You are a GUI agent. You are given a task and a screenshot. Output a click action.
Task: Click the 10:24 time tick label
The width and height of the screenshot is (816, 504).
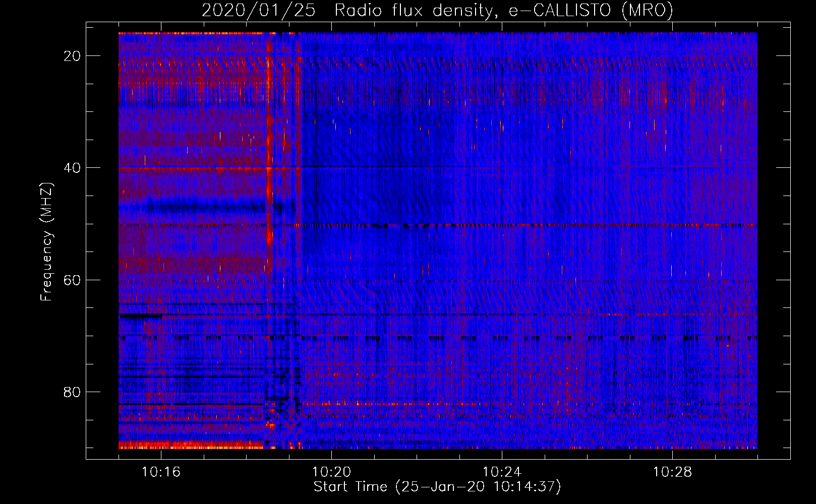tap(502, 472)
